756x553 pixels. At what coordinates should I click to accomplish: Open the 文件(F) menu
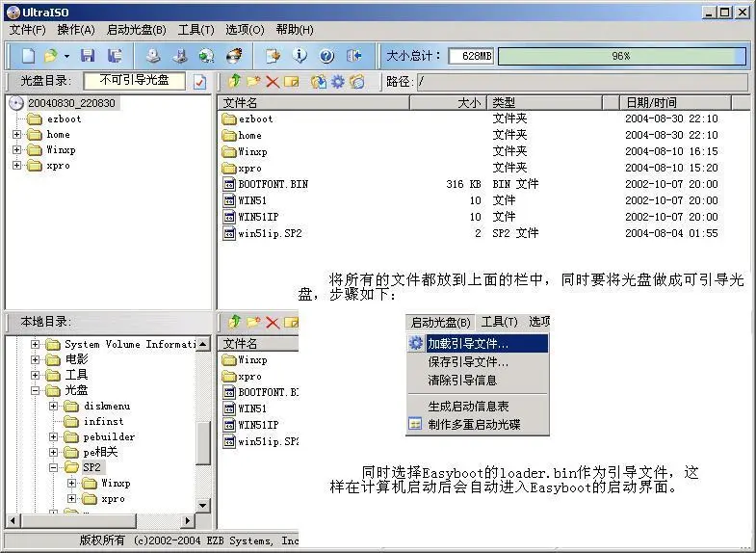coord(28,30)
